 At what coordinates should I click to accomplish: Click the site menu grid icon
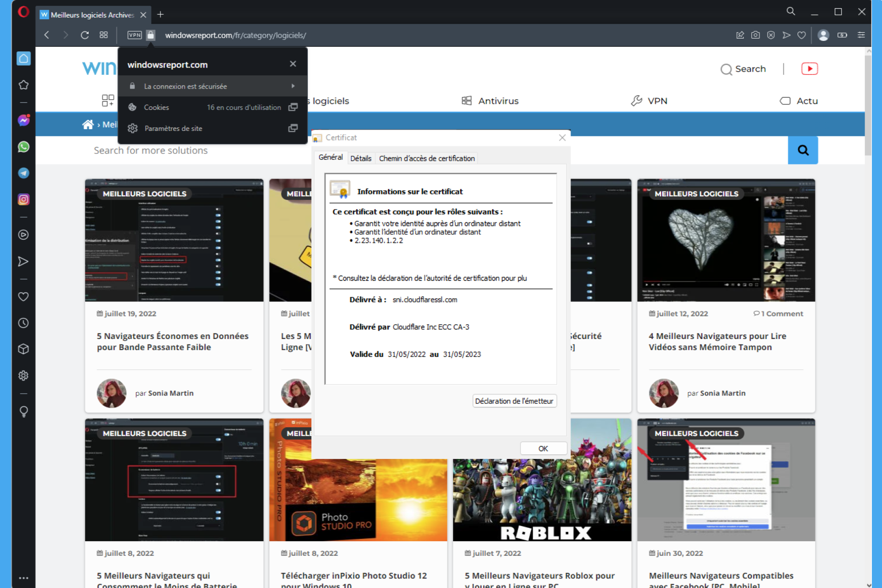(x=108, y=101)
